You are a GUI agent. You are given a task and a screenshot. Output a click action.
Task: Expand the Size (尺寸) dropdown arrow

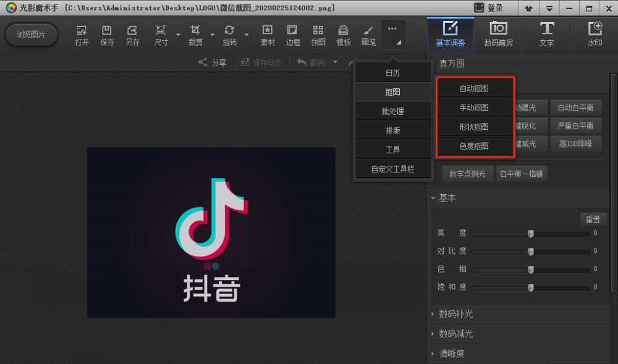[178, 35]
